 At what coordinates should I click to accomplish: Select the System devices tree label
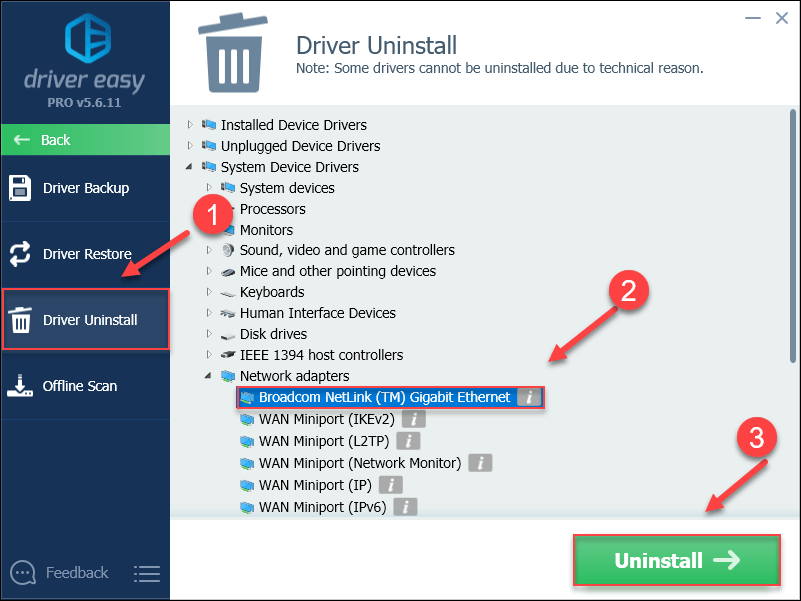pos(287,188)
